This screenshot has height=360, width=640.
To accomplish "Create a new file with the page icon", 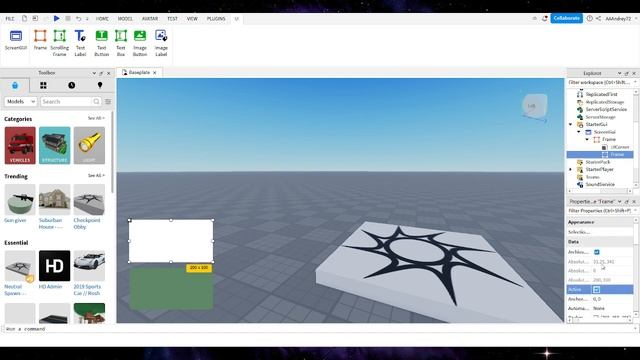I will (x=24, y=18).
